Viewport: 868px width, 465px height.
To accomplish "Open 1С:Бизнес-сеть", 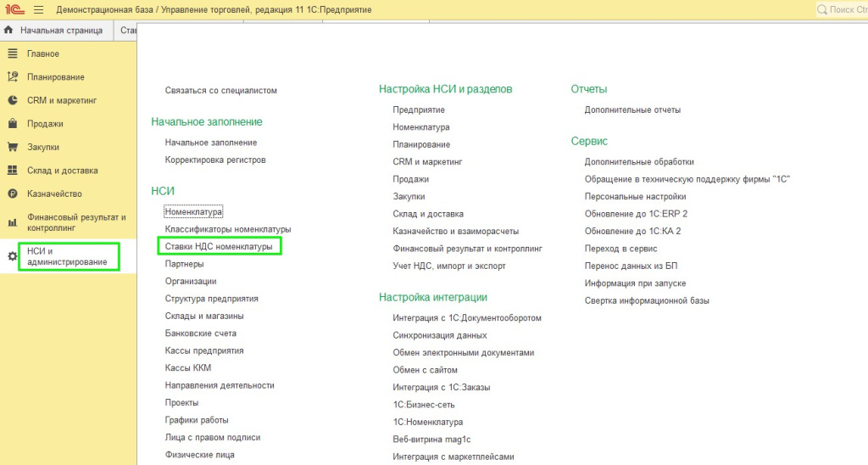I will point(424,405).
